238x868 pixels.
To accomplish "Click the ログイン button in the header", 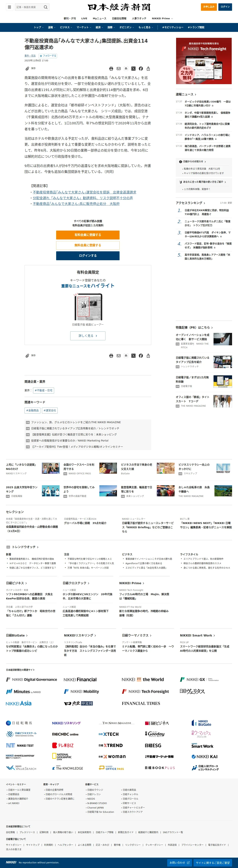I will point(225,7).
